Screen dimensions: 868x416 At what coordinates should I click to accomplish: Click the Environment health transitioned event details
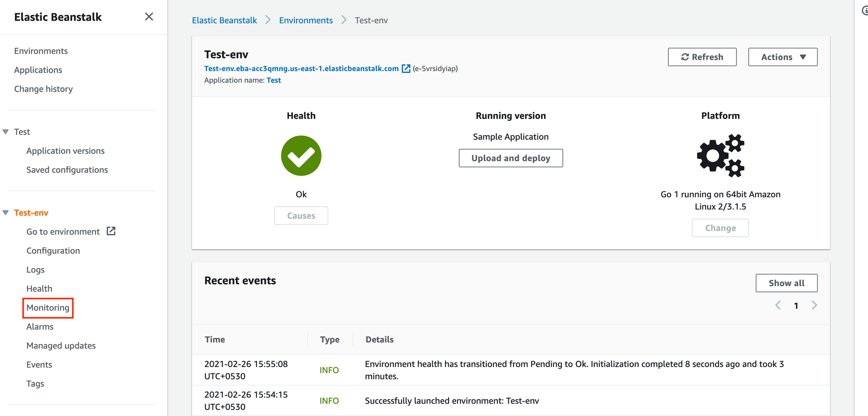coord(575,370)
